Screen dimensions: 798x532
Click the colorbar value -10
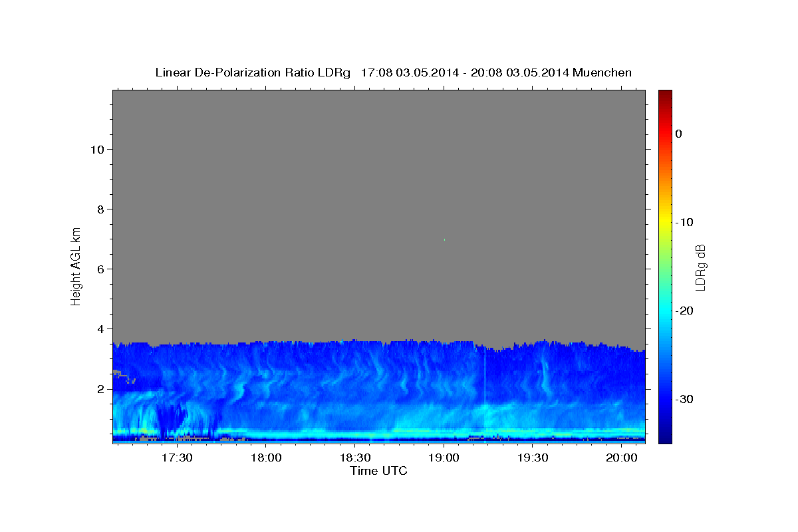[684, 222]
